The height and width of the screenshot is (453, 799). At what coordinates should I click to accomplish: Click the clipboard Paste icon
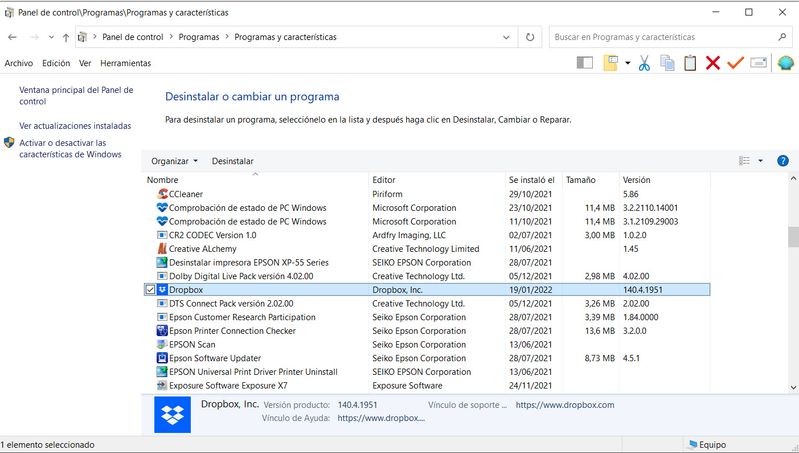click(690, 63)
